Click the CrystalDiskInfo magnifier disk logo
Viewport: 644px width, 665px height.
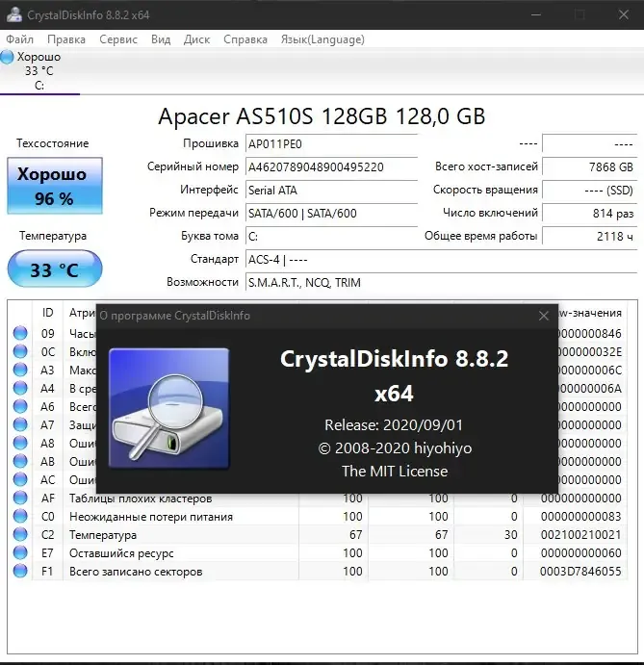click(168, 408)
